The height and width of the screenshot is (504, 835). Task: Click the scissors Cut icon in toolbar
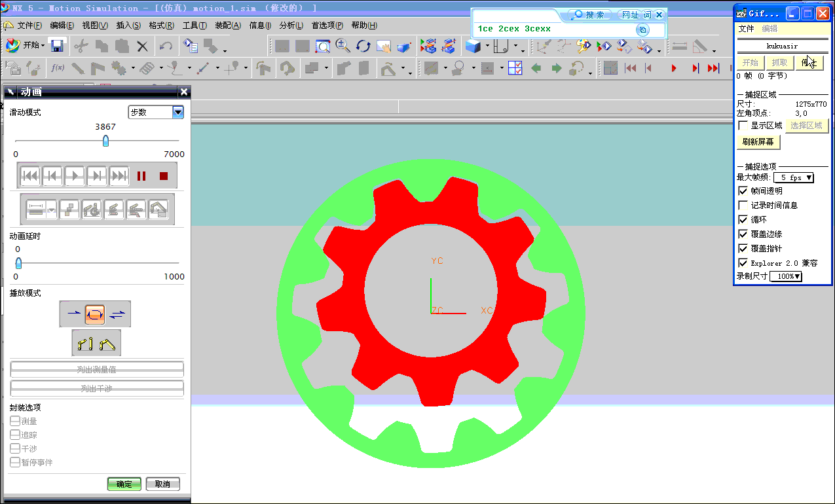(x=81, y=46)
